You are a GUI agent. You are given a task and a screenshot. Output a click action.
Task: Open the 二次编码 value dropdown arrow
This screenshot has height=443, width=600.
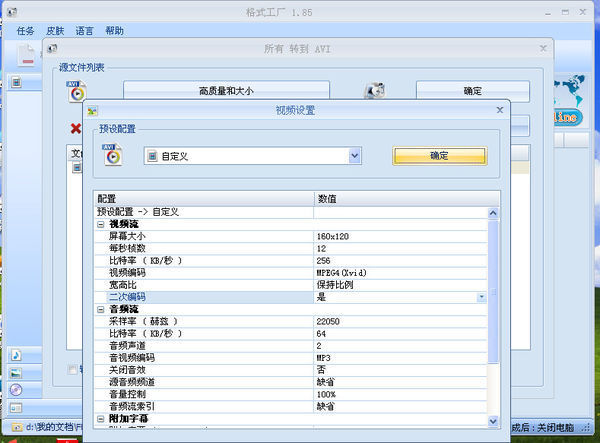481,297
